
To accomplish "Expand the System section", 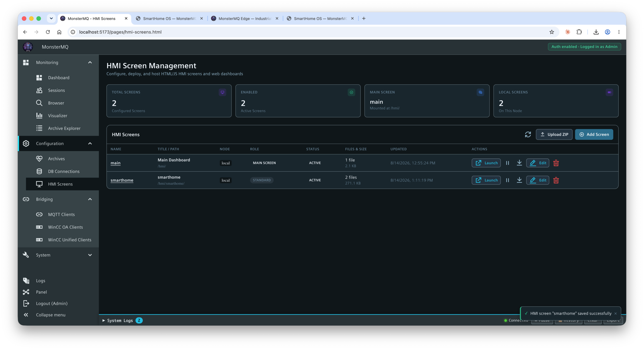I will (x=90, y=255).
